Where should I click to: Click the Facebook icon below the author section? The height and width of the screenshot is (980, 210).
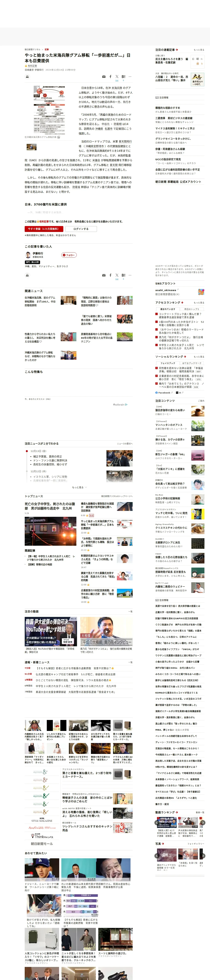click(111, 275)
